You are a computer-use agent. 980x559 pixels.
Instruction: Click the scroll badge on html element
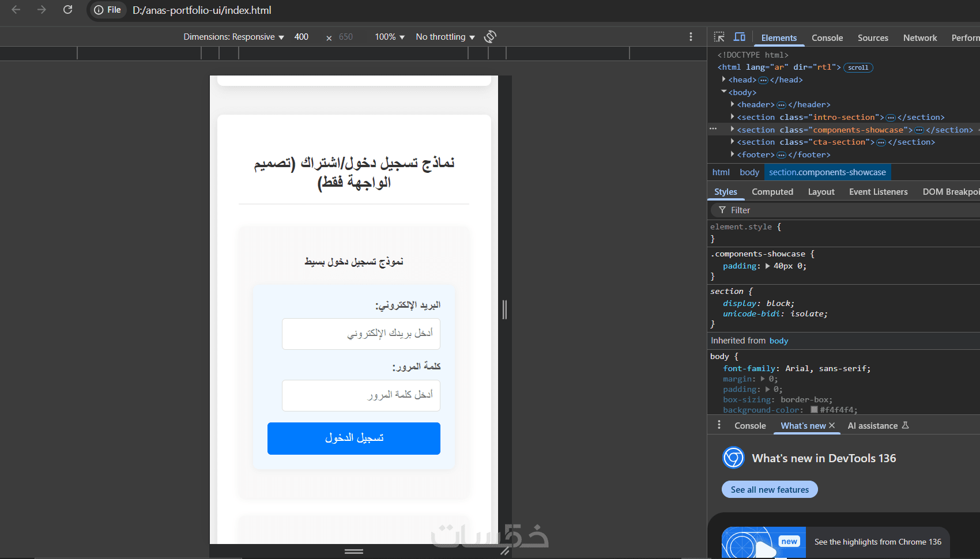[x=858, y=67]
